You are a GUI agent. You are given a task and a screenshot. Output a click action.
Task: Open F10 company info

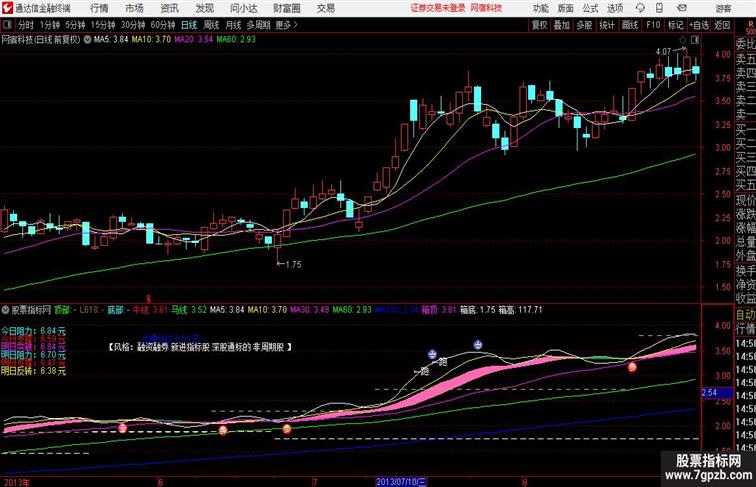[x=653, y=25]
